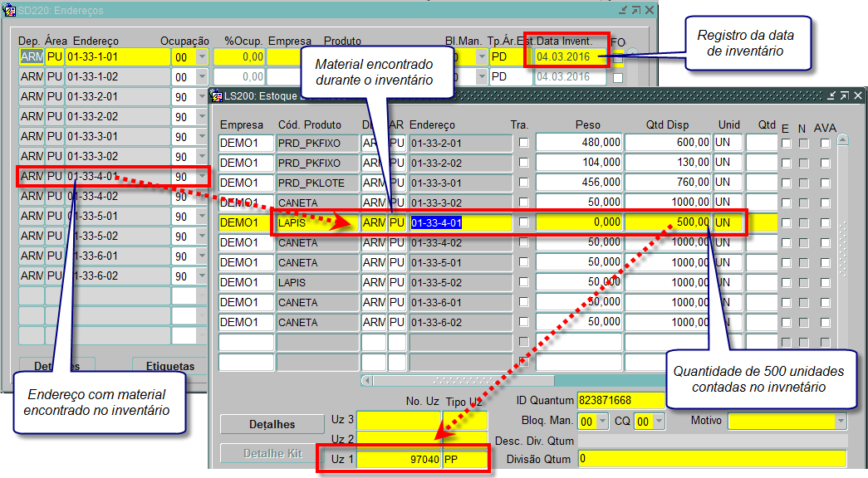
Task: Click the Detalhe Kit button
Action: point(269,453)
